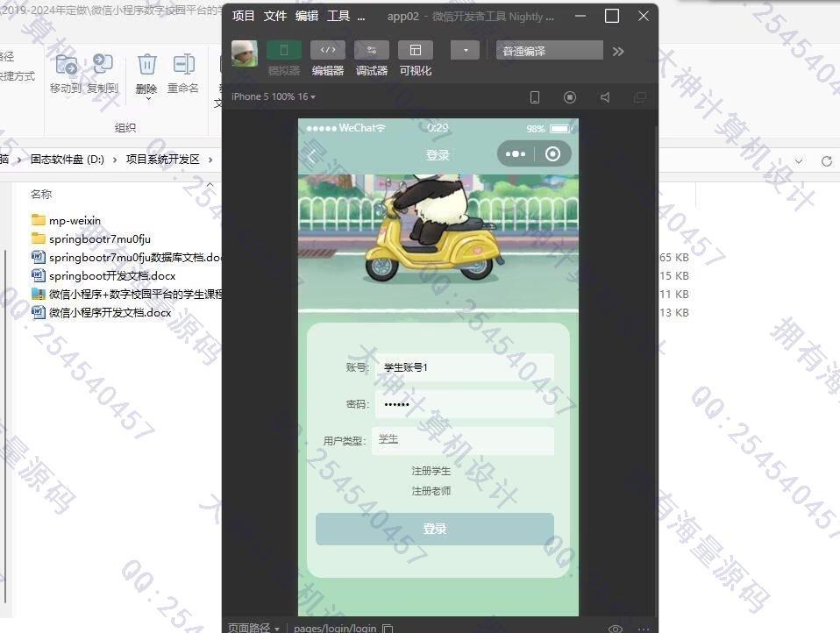This screenshot has height=633, width=840.
Task: Click the eye preview icon in status bar
Action: [615, 629]
